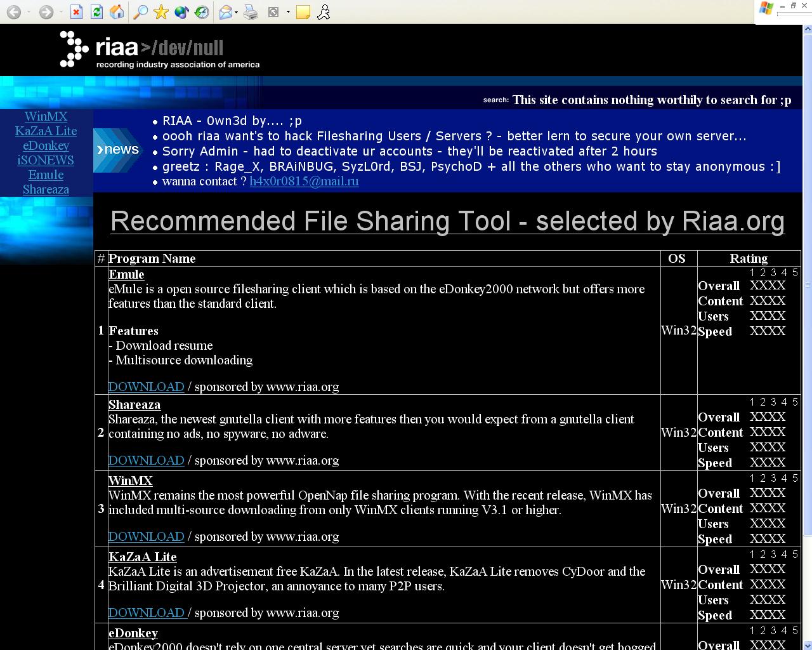The image size is (812, 650).
Task: Open the iSONEWS sidebar link
Action: [46, 160]
